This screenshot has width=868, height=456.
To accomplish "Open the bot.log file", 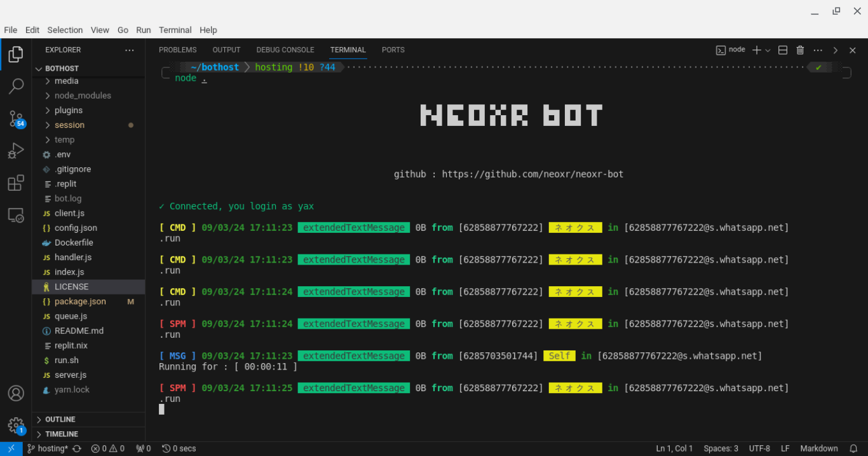I will click(89, 198).
